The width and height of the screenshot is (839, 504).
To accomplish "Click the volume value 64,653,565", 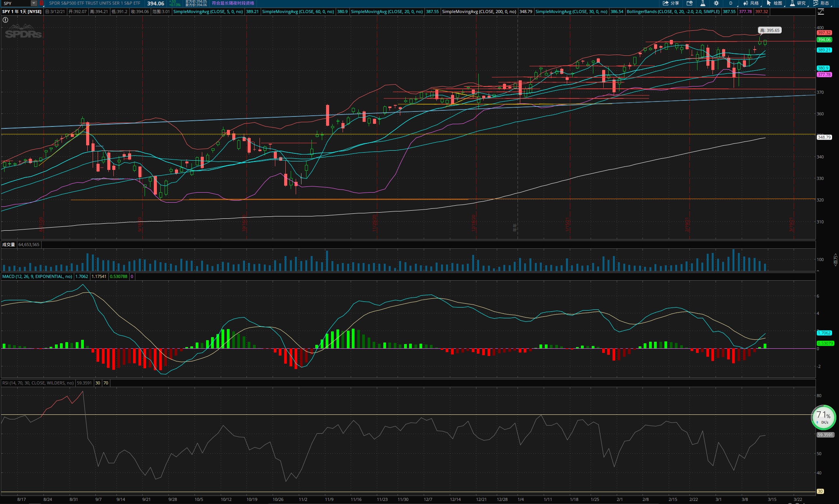I will (x=29, y=245).
